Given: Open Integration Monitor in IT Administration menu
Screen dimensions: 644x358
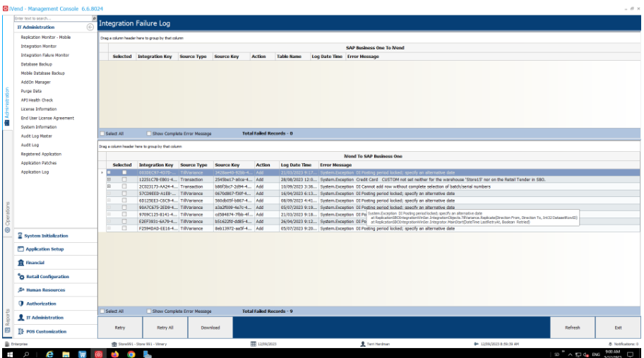Looking at the screenshot, I should pyautogui.click(x=39, y=47).
